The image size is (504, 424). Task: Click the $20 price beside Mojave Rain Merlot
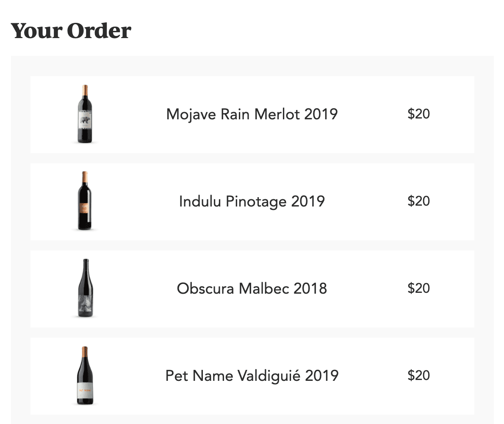point(418,114)
